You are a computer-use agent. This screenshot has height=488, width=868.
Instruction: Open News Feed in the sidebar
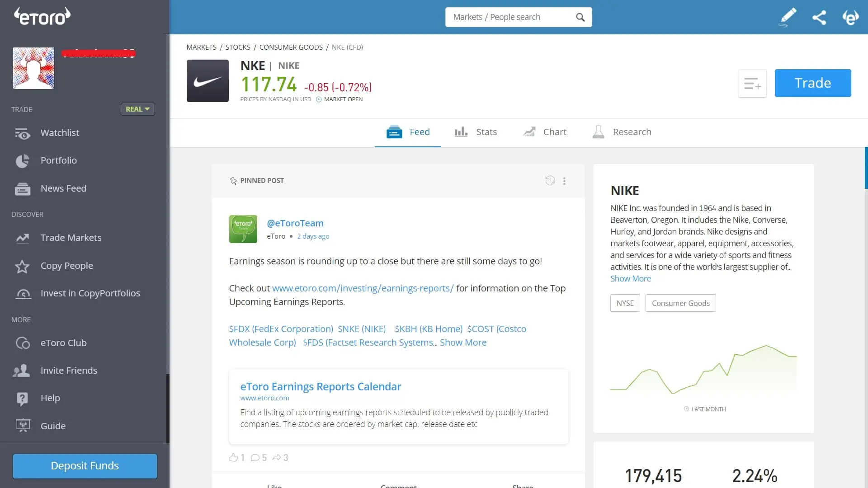point(63,188)
